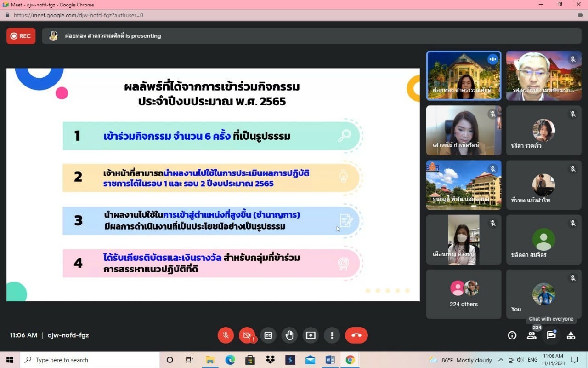Select the 224 others participant tile

[x=464, y=294]
